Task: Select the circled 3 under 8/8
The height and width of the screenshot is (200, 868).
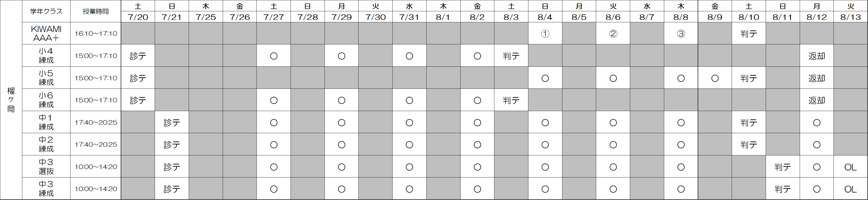Action: tap(681, 33)
